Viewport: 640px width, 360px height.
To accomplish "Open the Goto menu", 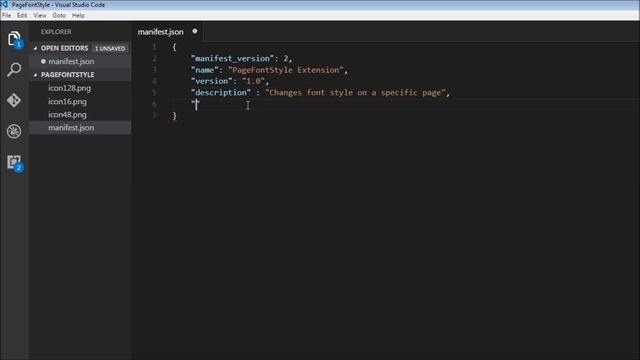I will (59, 16).
